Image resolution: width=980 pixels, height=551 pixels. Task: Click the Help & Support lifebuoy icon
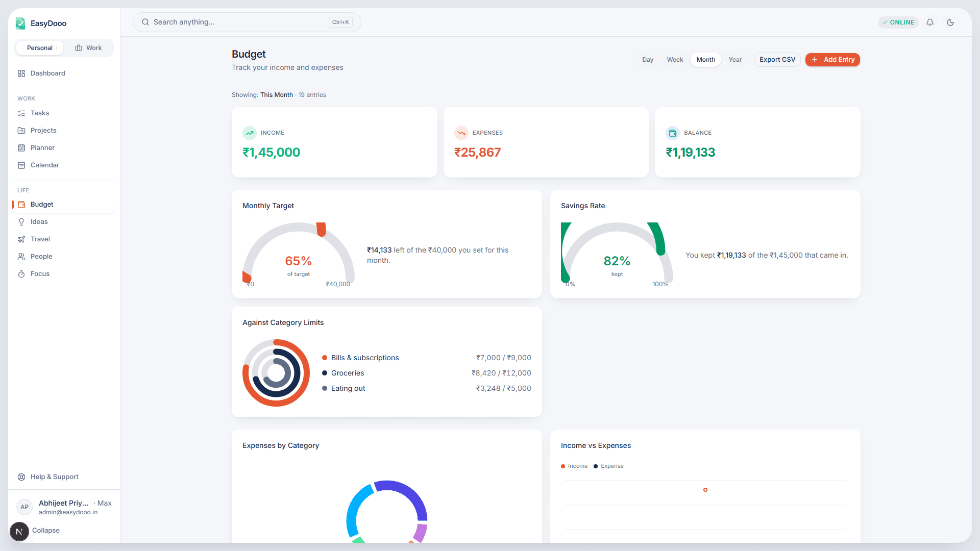pyautogui.click(x=21, y=477)
